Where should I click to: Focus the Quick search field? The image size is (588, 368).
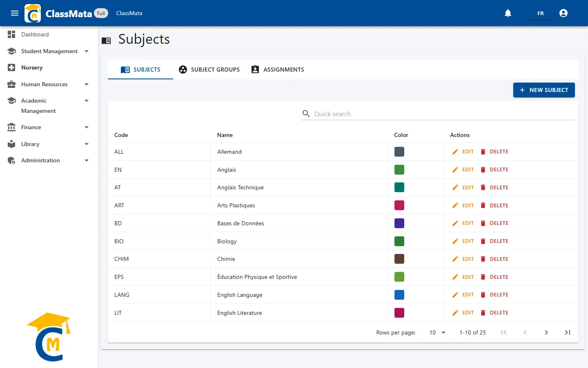point(438,114)
